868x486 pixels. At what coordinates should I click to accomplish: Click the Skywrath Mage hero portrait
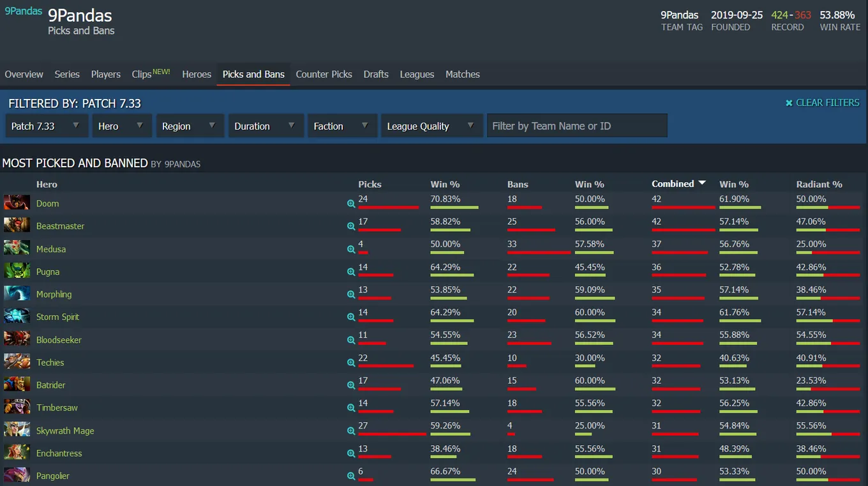click(17, 430)
